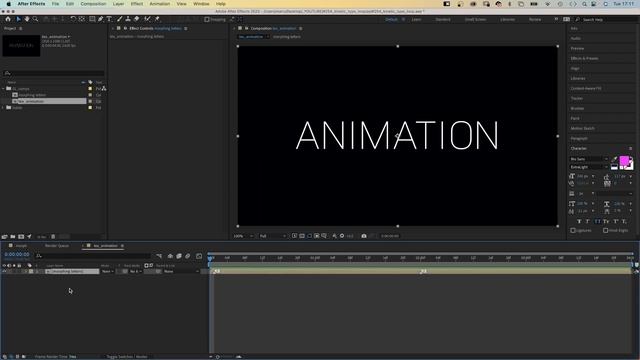Open the layer blending Mode dropdown
640x360 pixels.
pyautogui.click(x=107, y=271)
